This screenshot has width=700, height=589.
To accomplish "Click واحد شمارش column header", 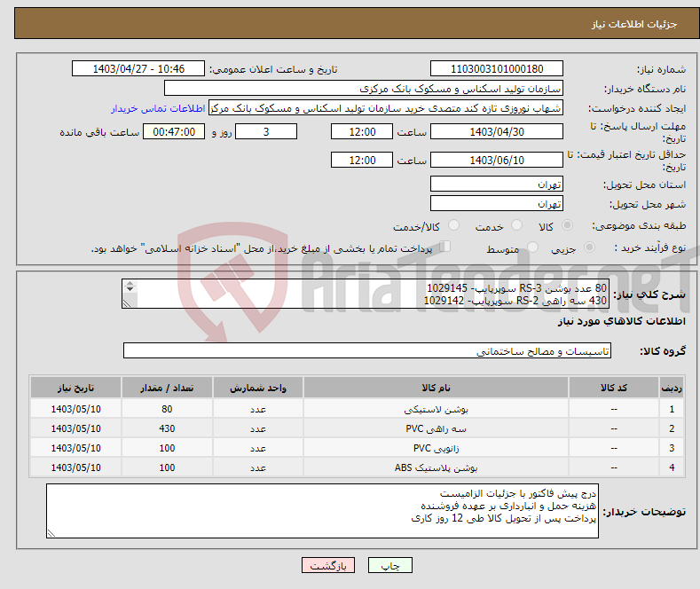I will pyautogui.click(x=257, y=388).
